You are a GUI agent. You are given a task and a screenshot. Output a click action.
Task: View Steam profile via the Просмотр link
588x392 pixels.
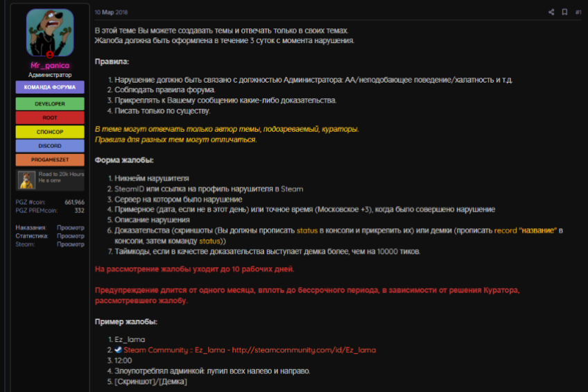tap(71, 244)
